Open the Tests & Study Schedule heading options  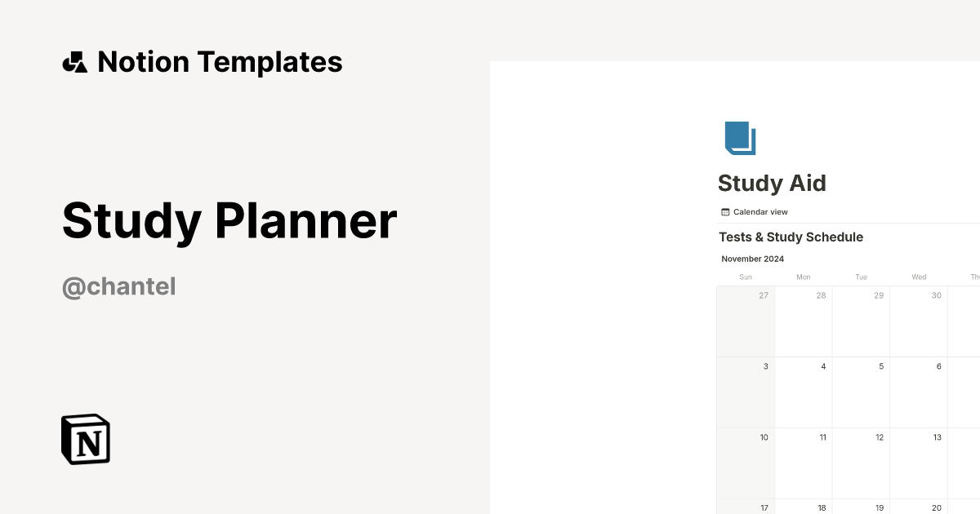[791, 237]
